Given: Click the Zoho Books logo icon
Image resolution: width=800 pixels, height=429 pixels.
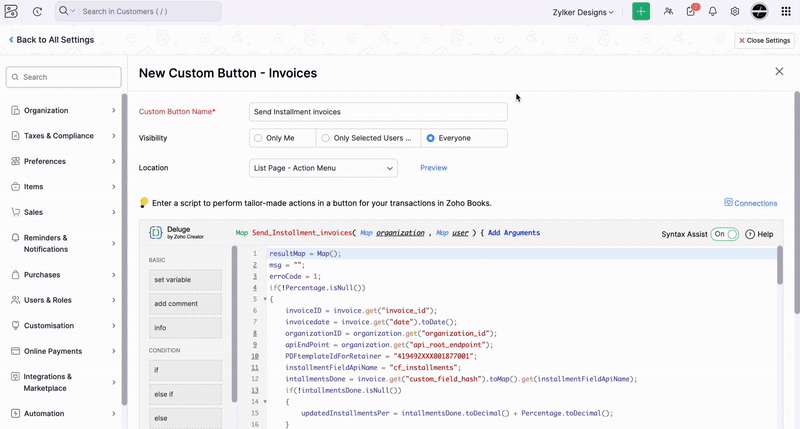Looking at the screenshot, I should click(x=11, y=11).
